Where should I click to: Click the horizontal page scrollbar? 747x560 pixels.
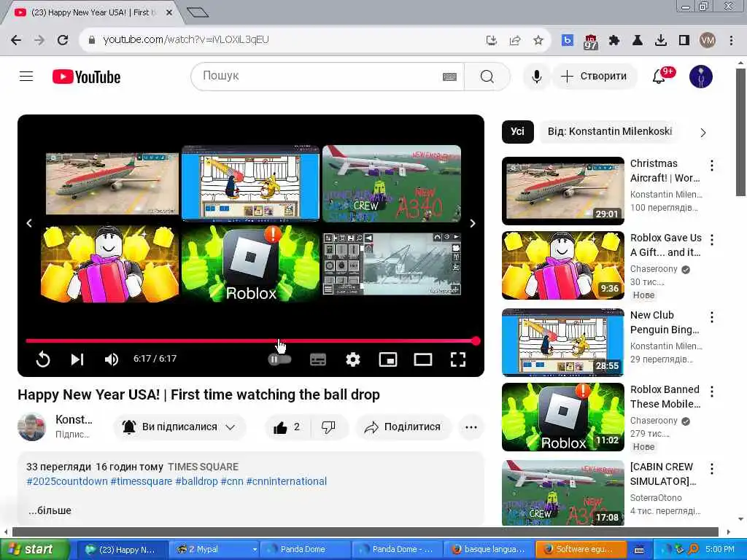365,532
